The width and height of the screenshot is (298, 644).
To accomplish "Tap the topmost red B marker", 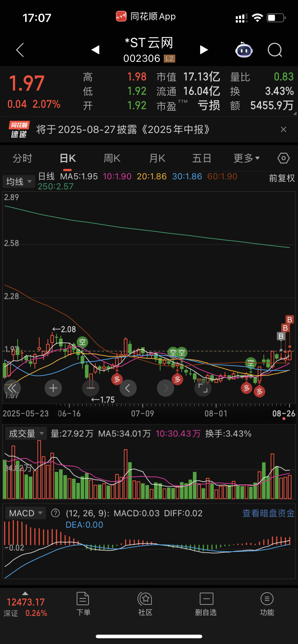I will tap(289, 319).
